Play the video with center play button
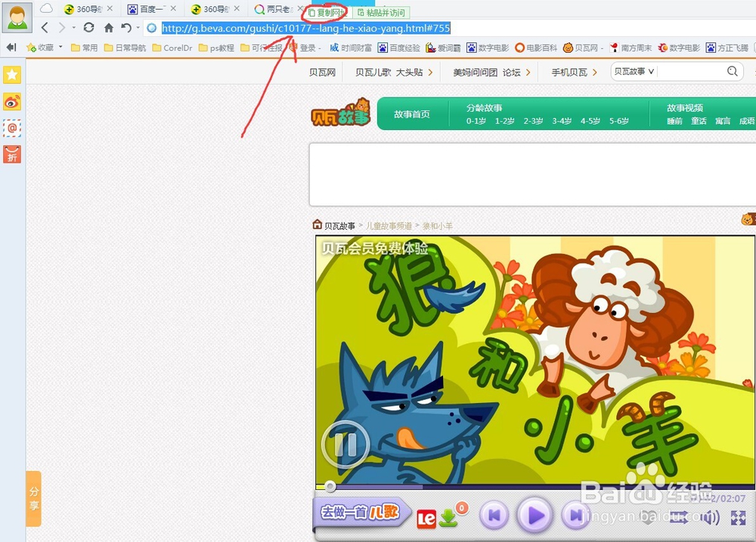Screen dimensions: 756x542 534,515
